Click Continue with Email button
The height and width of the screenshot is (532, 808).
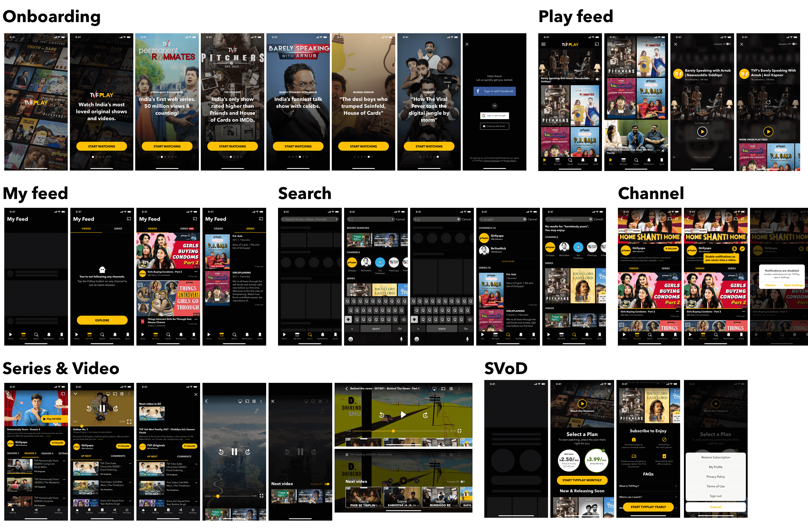(494, 126)
